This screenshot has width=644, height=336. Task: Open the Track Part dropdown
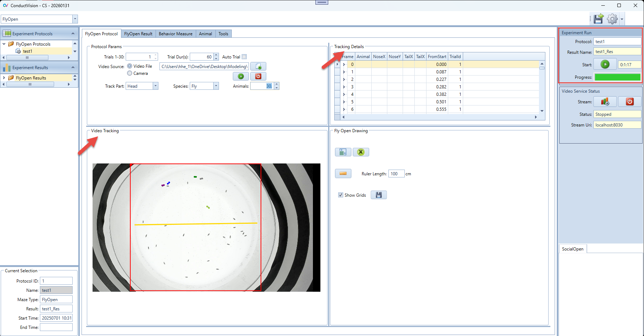pyautogui.click(x=155, y=86)
